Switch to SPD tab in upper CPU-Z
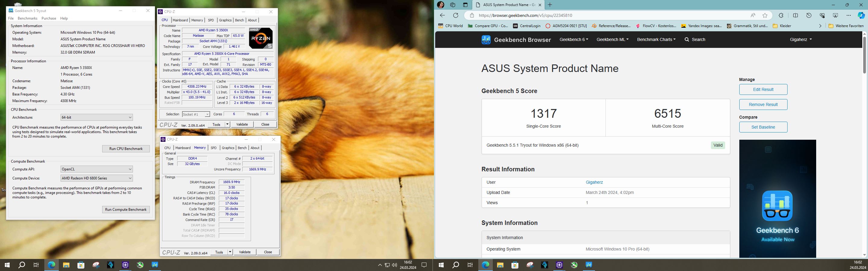868x271 pixels. point(211,20)
